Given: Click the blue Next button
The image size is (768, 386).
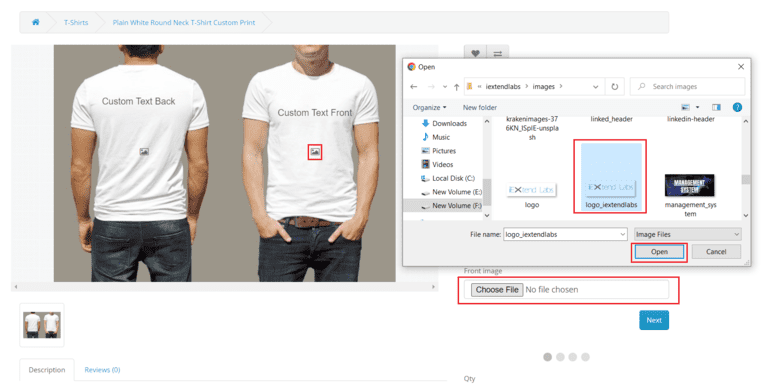Looking at the screenshot, I should [x=654, y=320].
